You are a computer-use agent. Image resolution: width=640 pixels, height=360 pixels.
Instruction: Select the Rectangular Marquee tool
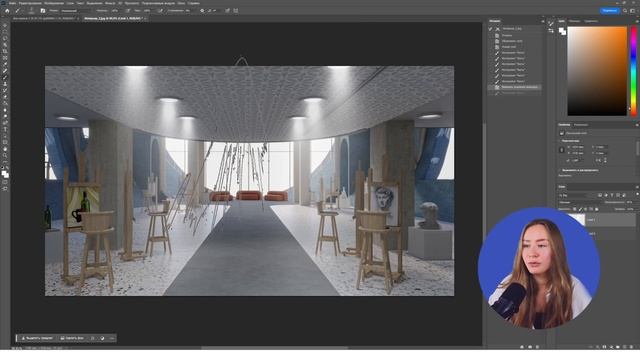click(x=5, y=32)
